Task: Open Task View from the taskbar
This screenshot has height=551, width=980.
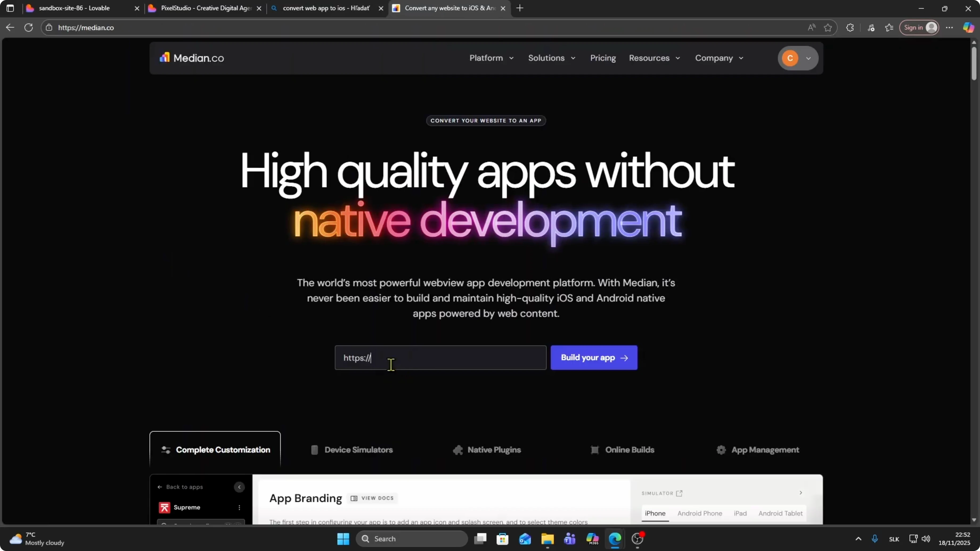Action: tap(480, 538)
